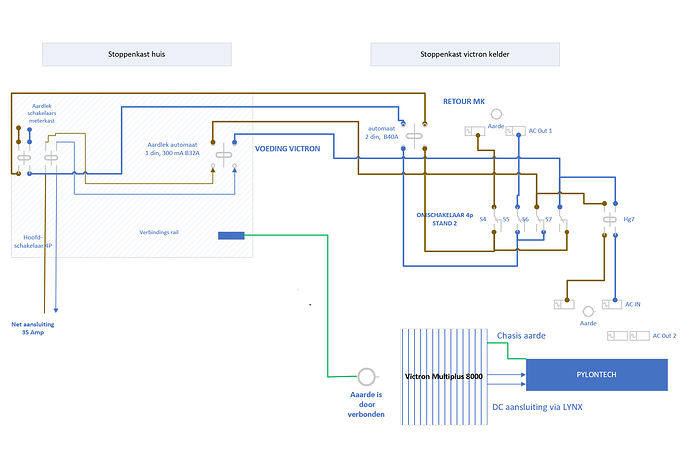Viewport: 690px width, 463px height.
Task: Click the S4 switch label
Action: point(483,219)
